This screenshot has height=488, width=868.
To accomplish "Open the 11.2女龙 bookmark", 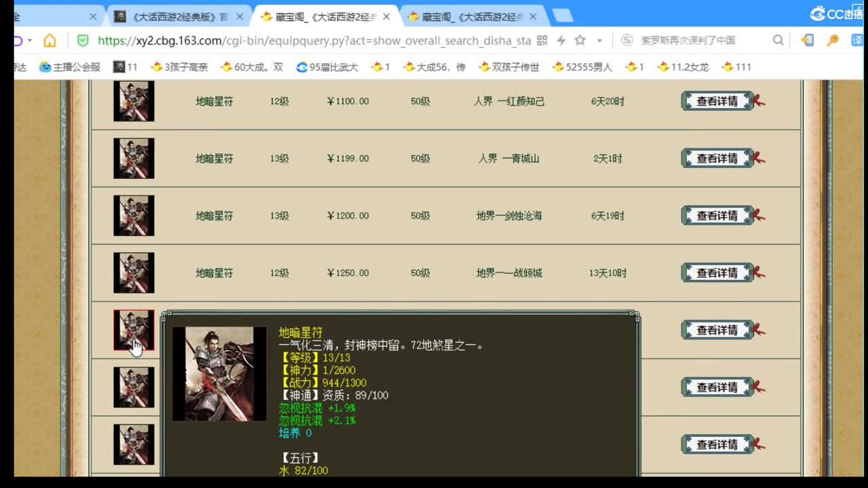I will 683,67.
